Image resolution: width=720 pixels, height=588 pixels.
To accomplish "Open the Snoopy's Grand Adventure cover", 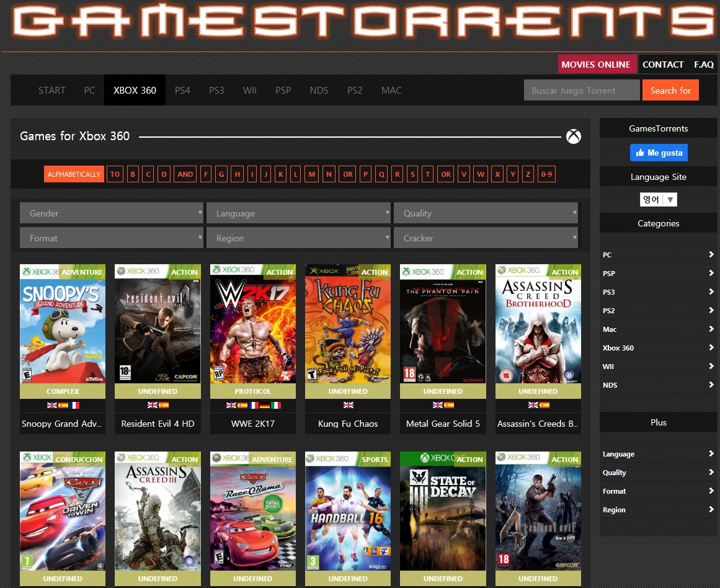I will tap(63, 323).
